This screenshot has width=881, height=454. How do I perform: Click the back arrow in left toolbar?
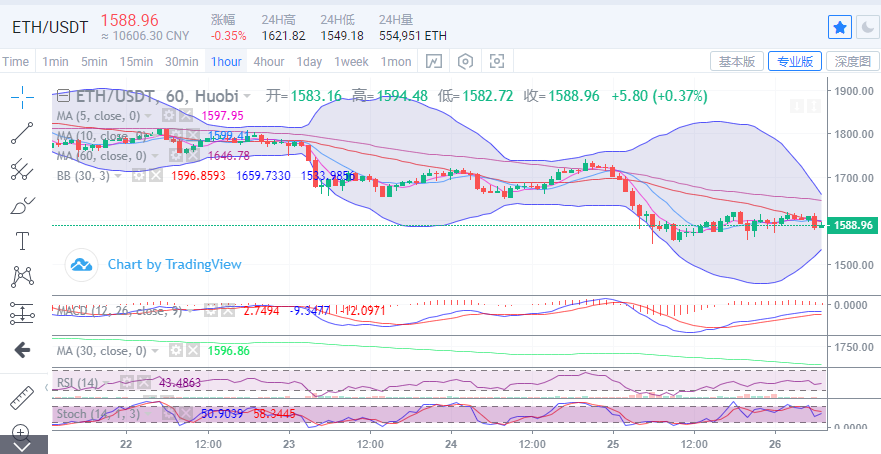[x=22, y=350]
